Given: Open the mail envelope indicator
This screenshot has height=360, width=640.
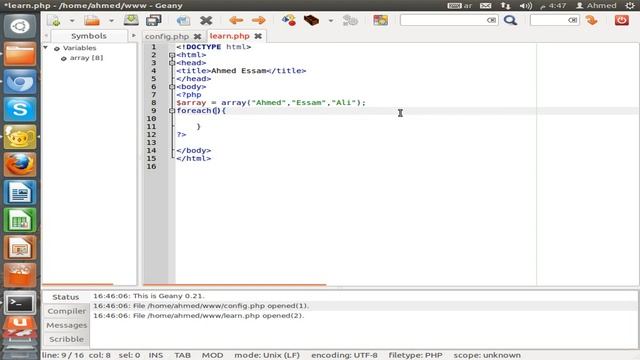Looking at the screenshot, I should [486, 6].
